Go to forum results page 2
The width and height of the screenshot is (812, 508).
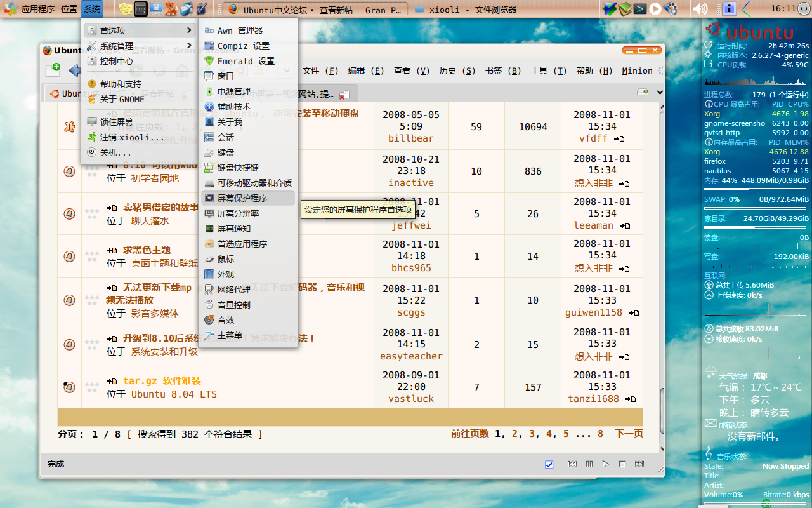515,434
